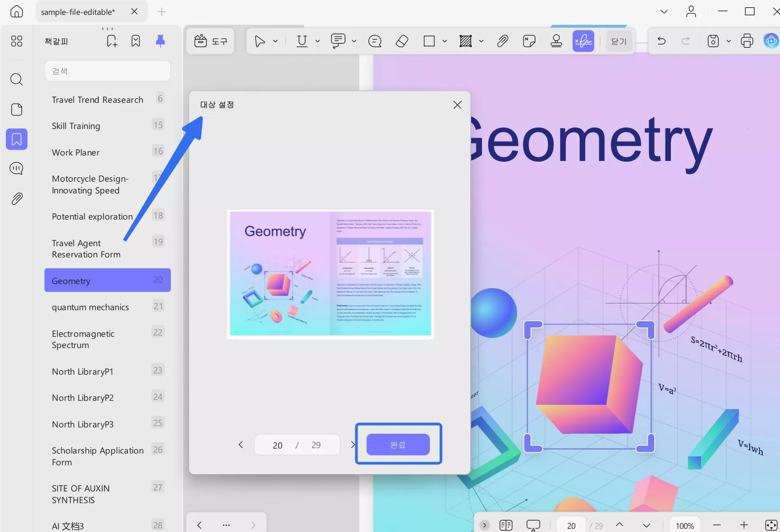
Task: Open the 도구 tools menu
Action: pyautogui.click(x=211, y=41)
